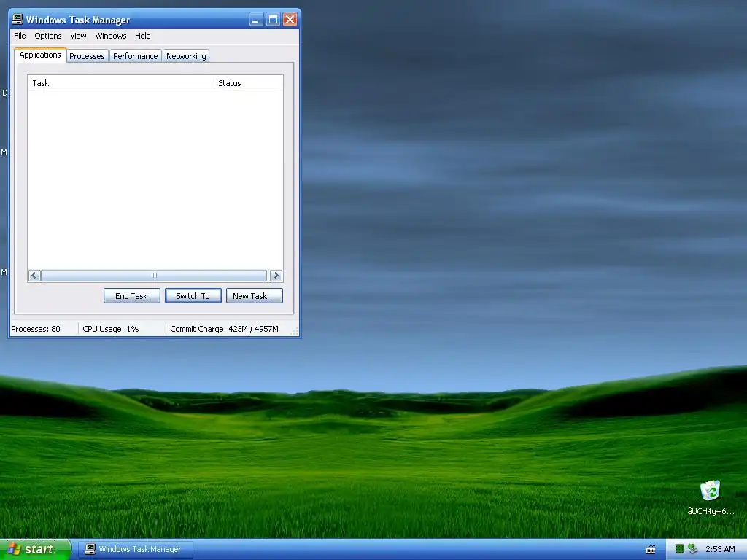747x560 pixels.
Task: Minimize the Windows Task Manager window
Action: coord(256,20)
